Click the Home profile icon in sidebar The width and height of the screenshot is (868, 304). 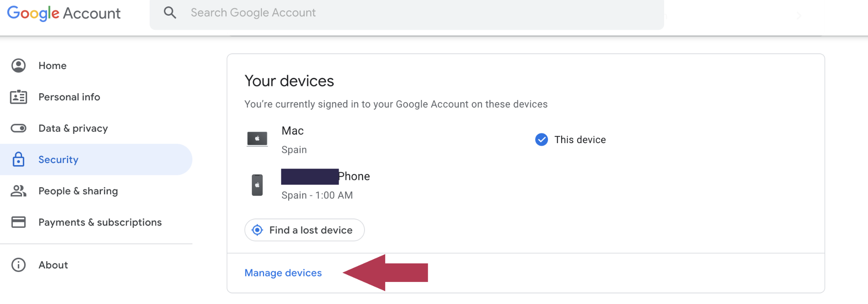click(18, 65)
